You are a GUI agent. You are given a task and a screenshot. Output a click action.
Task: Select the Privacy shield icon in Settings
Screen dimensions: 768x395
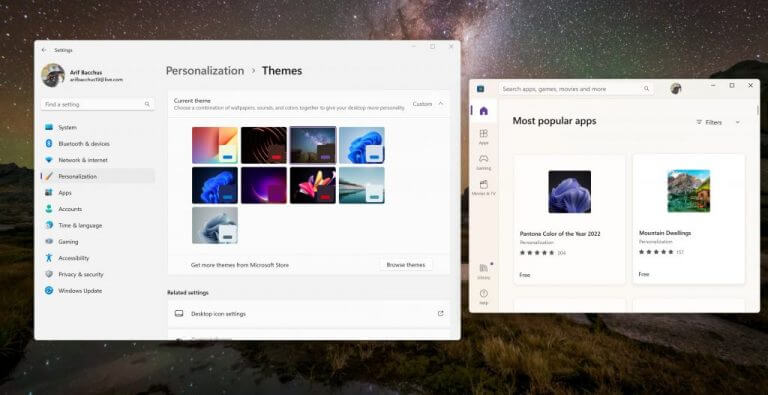coord(49,274)
